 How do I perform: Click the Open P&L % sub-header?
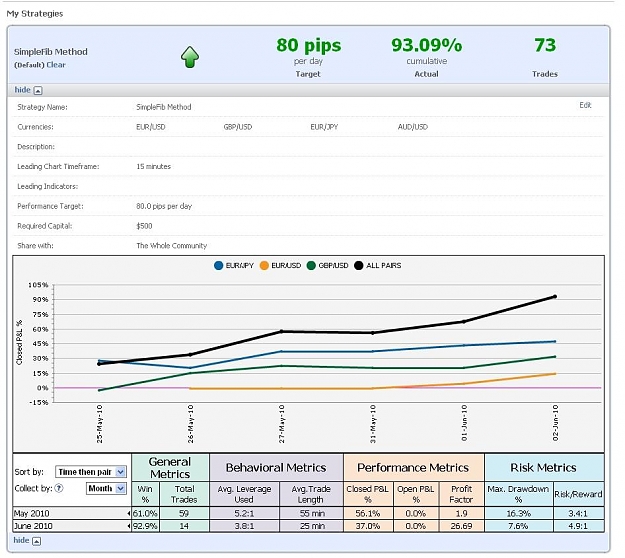click(416, 494)
